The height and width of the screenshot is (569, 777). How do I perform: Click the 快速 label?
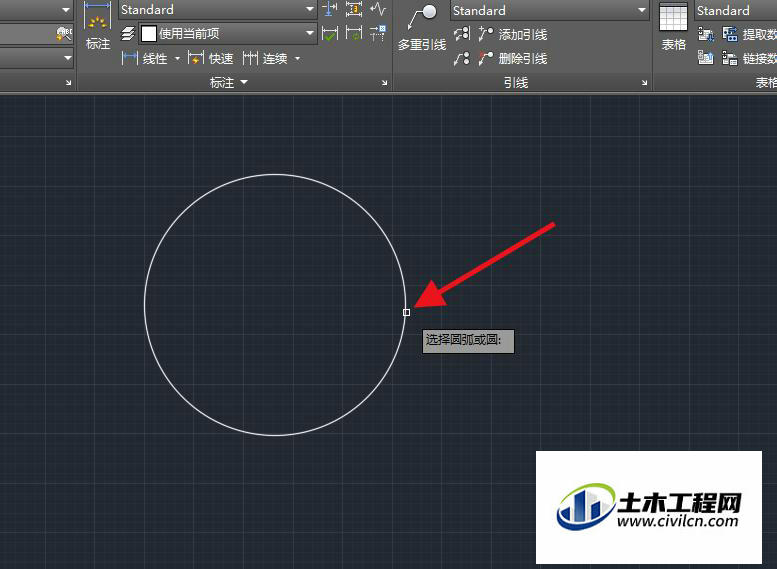click(221, 58)
